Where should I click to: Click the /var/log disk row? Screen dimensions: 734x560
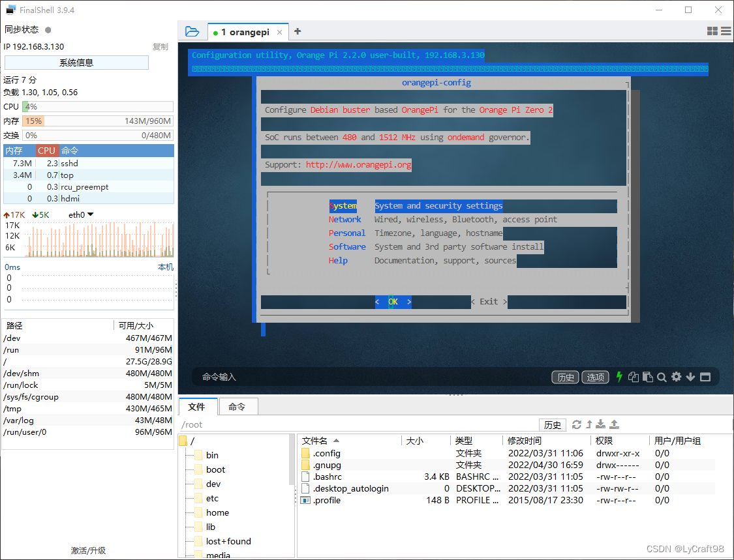tap(88, 420)
